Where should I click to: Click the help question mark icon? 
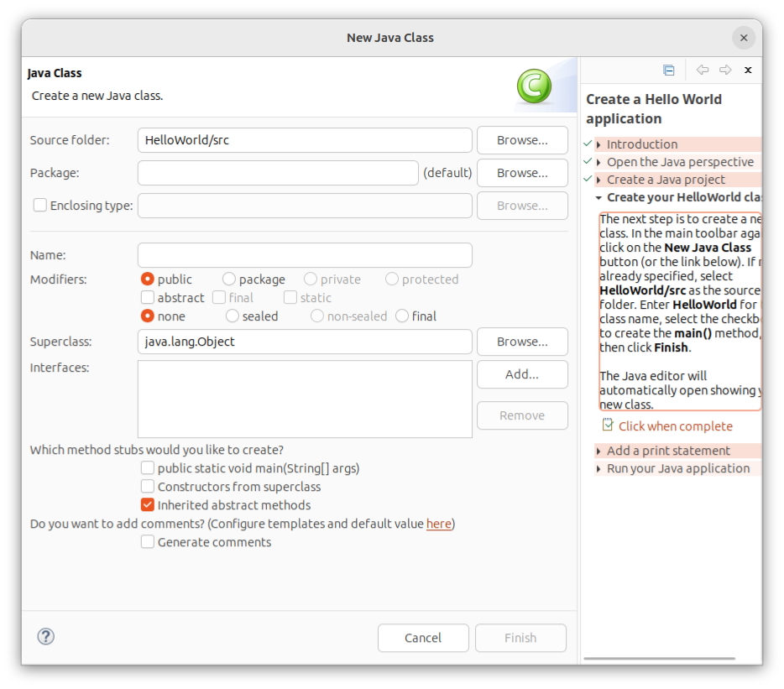point(46,636)
